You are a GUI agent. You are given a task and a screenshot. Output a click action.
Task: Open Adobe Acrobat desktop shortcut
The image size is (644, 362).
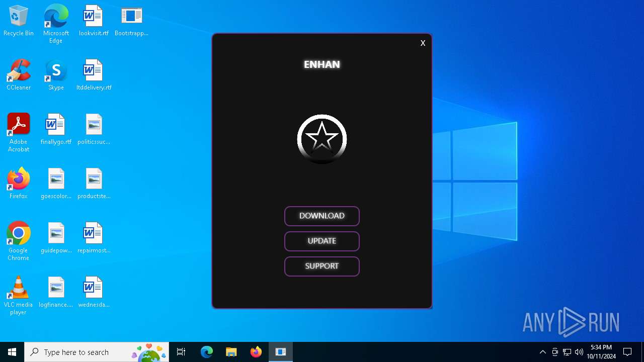(19, 132)
